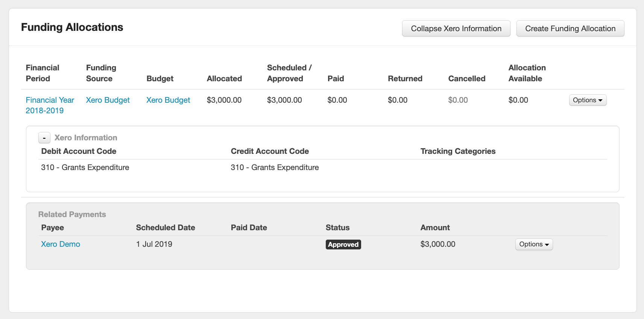
Task: Click the Approved status badge
Action: point(343,245)
